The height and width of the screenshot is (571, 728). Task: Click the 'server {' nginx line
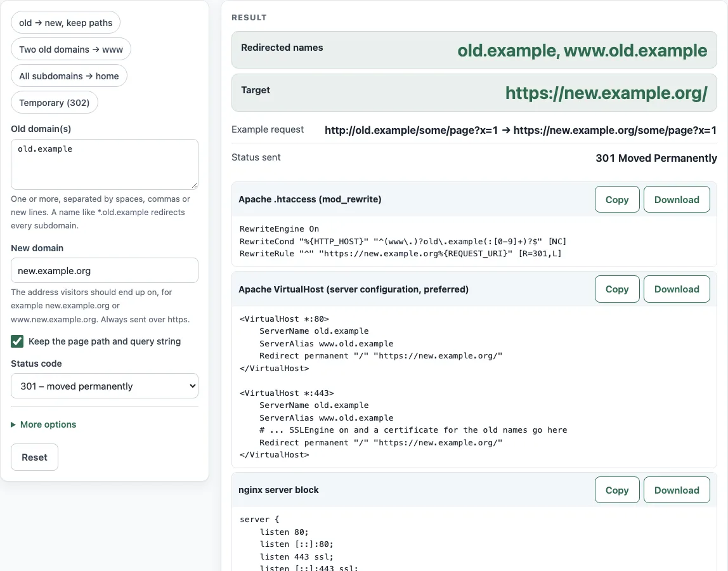point(259,520)
